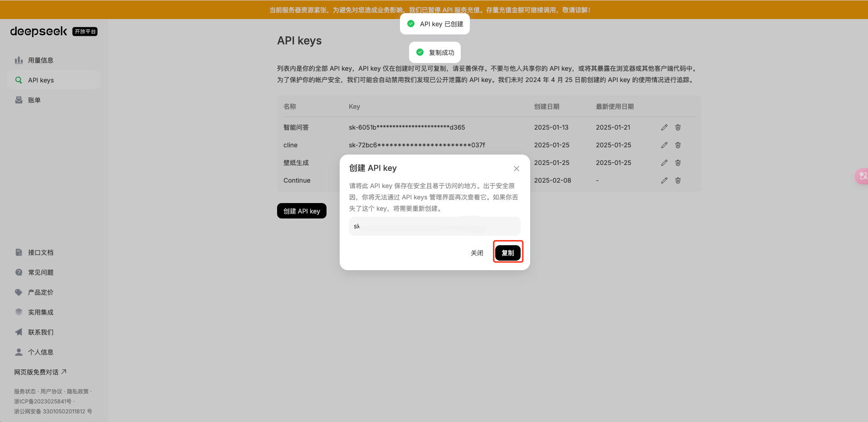This screenshot has width=868, height=422.
Task: Click 关闭 button in the dialog
Action: point(477,253)
